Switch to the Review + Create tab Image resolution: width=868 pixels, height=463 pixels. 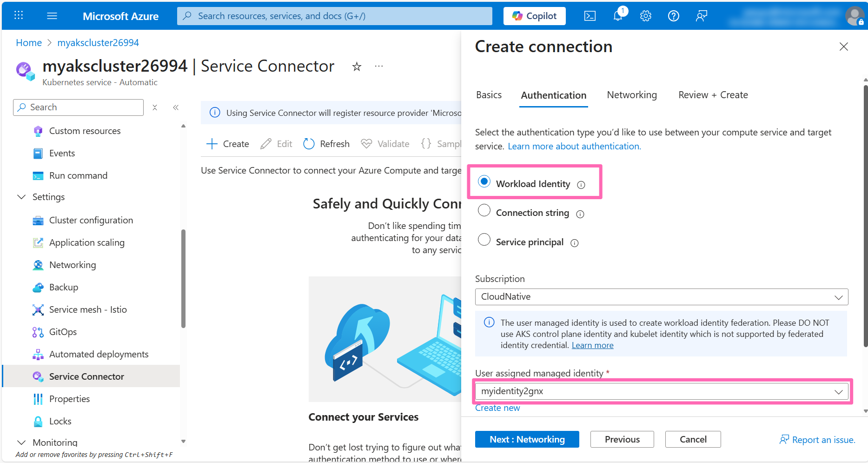[712, 95]
